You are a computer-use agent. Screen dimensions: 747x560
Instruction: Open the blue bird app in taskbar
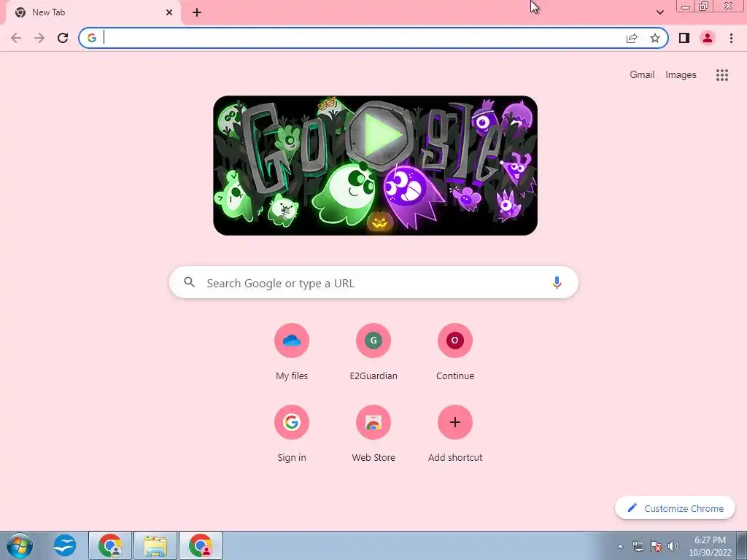click(65, 545)
